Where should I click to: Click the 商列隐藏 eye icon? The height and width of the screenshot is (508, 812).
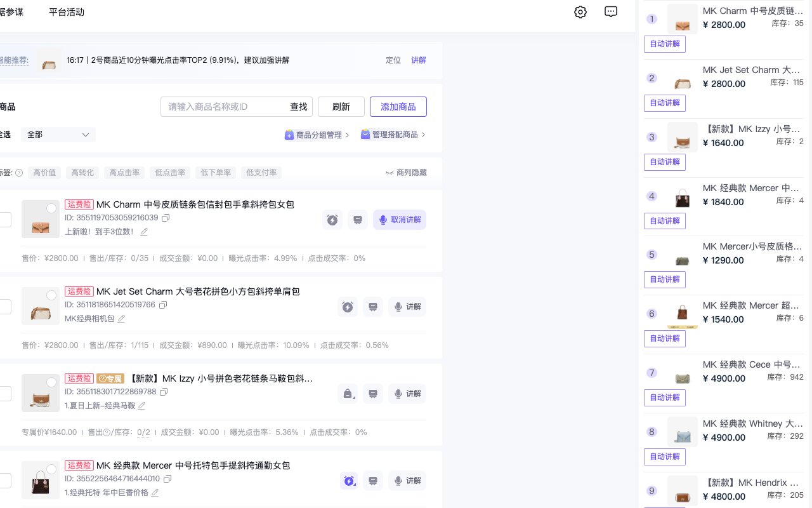(390, 173)
